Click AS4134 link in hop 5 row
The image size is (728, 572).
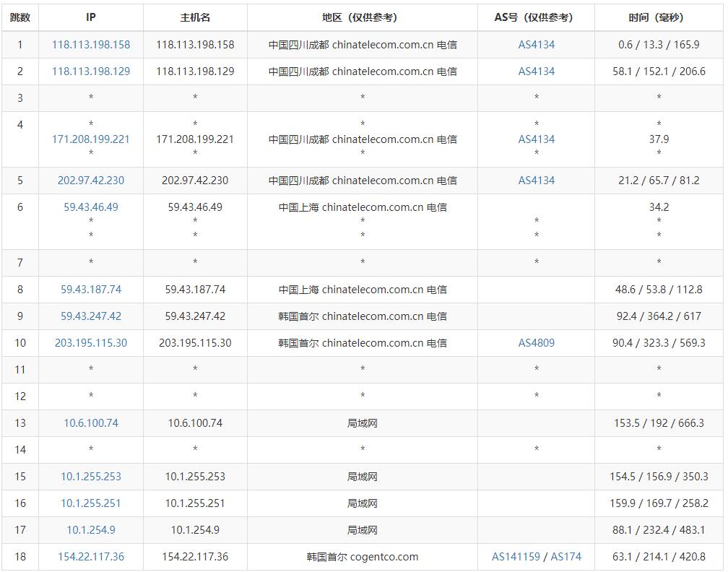(536, 180)
